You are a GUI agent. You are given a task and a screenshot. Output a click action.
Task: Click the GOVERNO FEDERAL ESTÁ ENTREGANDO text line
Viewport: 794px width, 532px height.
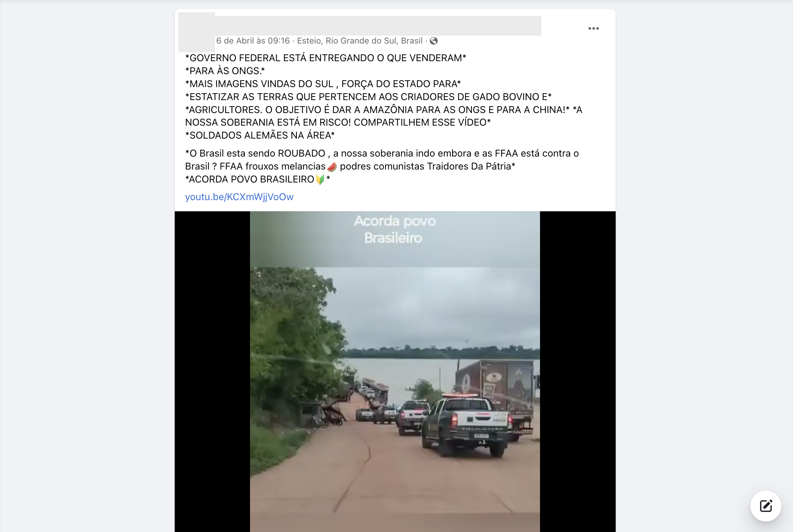[x=326, y=58]
